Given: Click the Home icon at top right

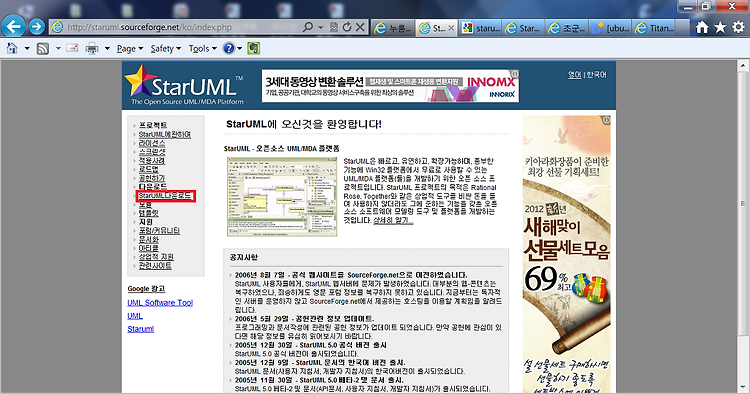Looking at the screenshot, I should [x=702, y=28].
